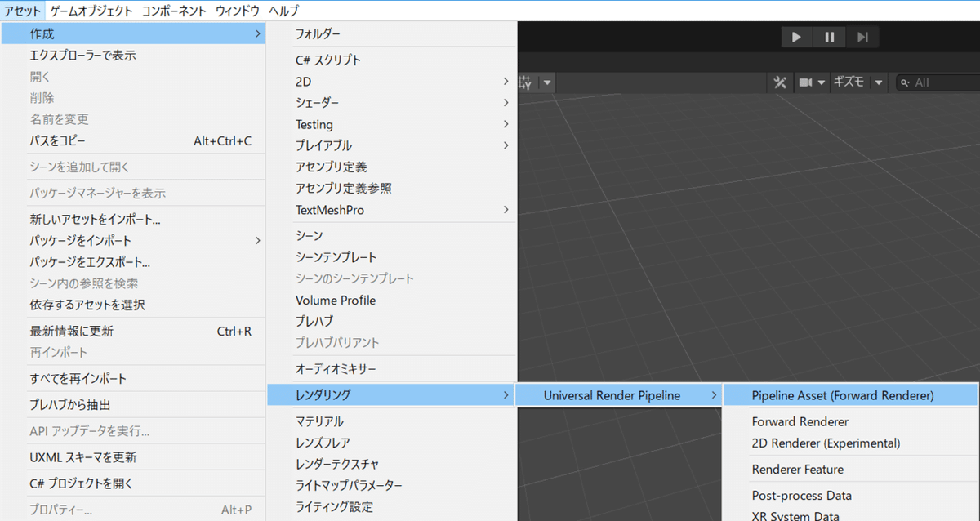Image resolution: width=980 pixels, height=521 pixels.
Task: Start Play mode with the play button
Action: (x=797, y=37)
